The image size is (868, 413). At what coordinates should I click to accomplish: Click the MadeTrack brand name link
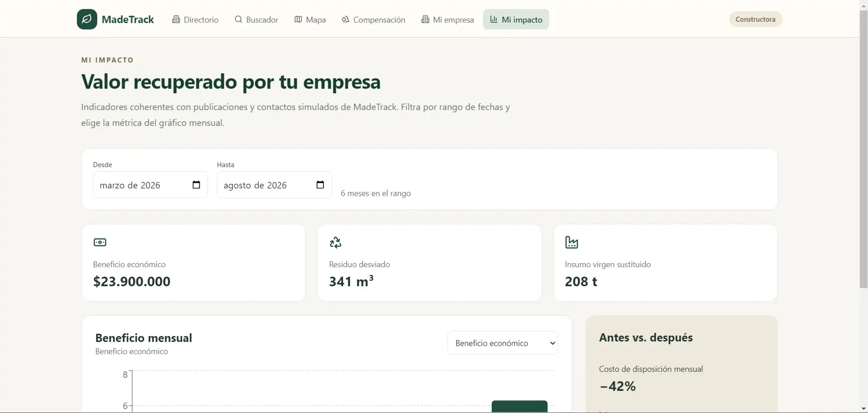coord(128,20)
